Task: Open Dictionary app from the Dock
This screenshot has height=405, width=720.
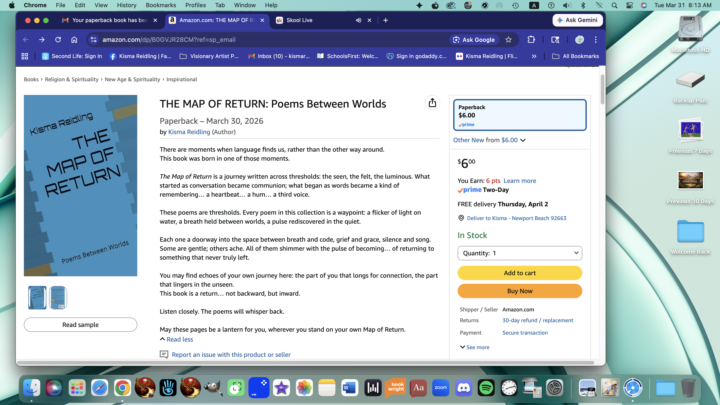Action: pos(418,388)
